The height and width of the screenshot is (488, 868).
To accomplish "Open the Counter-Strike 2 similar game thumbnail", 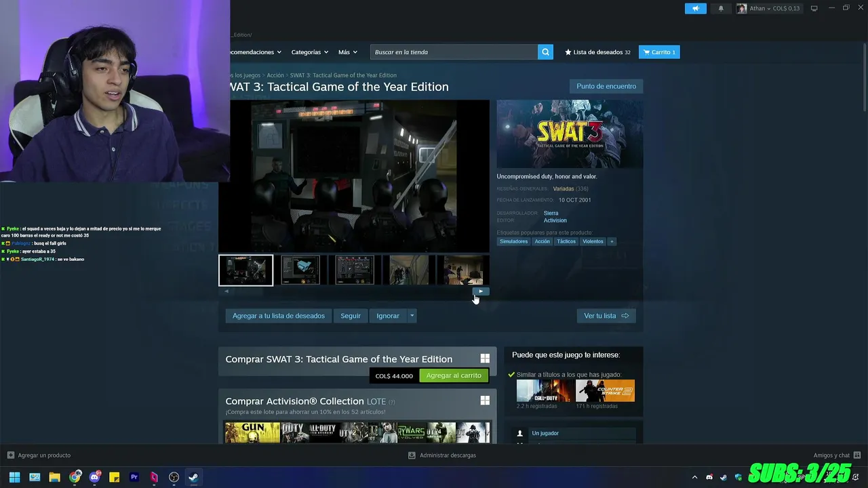I will coord(605,390).
